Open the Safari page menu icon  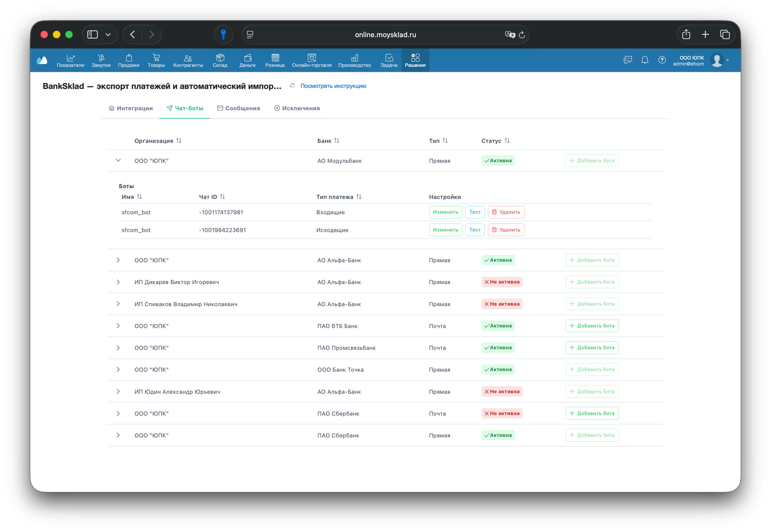[x=250, y=34]
